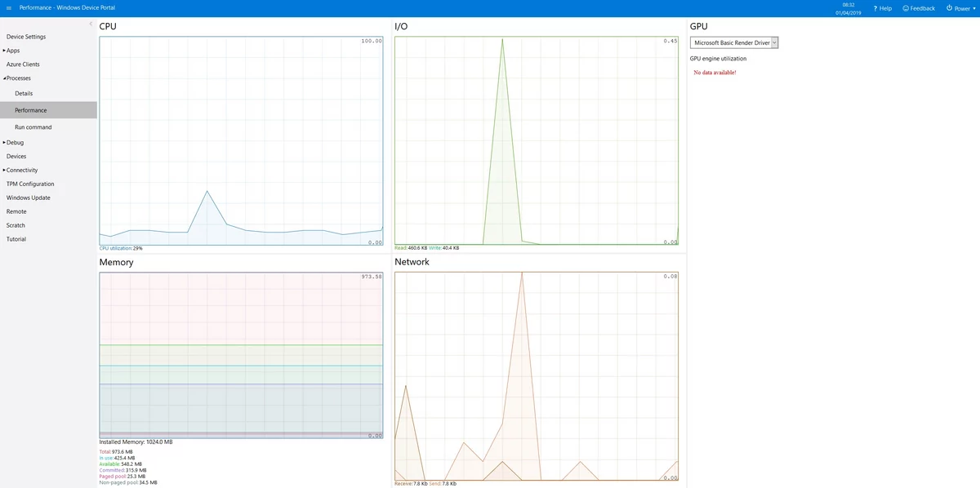Click the 'In use: 425.4 MB' entry
The image size is (980, 488).
[x=118, y=458]
